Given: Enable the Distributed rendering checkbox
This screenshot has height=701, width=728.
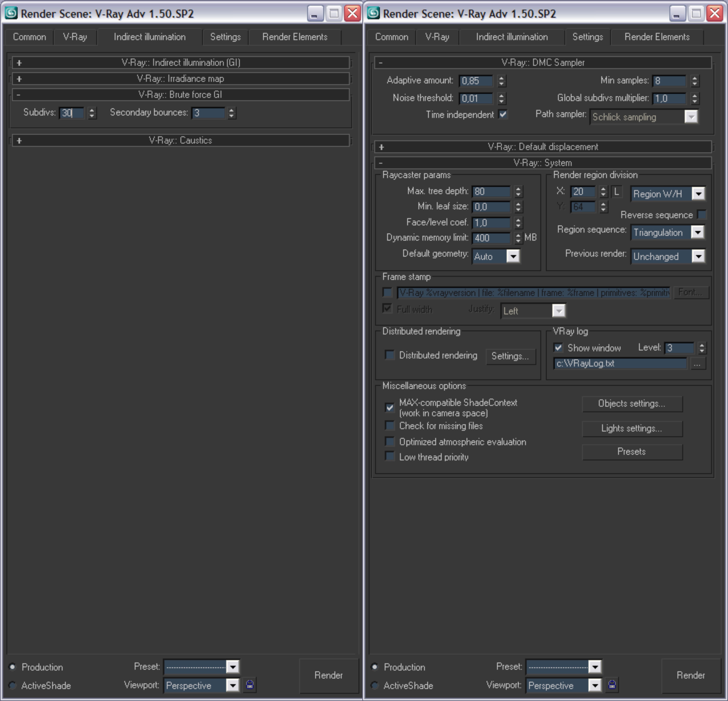Looking at the screenshot, I should click(390, 355).
